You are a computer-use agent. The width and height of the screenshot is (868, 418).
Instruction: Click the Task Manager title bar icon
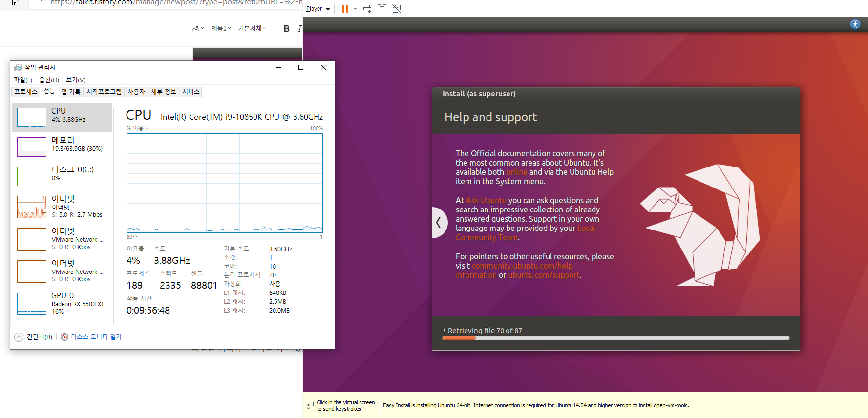coord(18,67)
